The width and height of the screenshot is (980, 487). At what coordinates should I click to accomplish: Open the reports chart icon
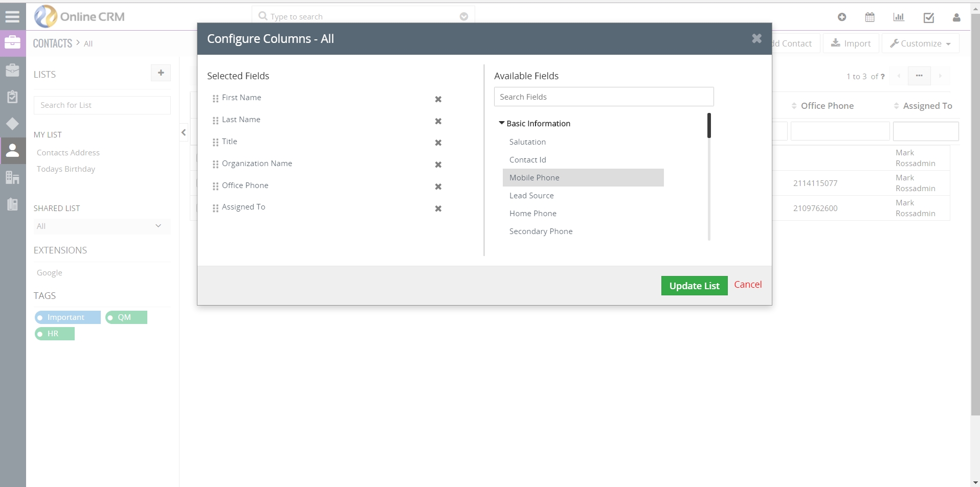(899, 17)
